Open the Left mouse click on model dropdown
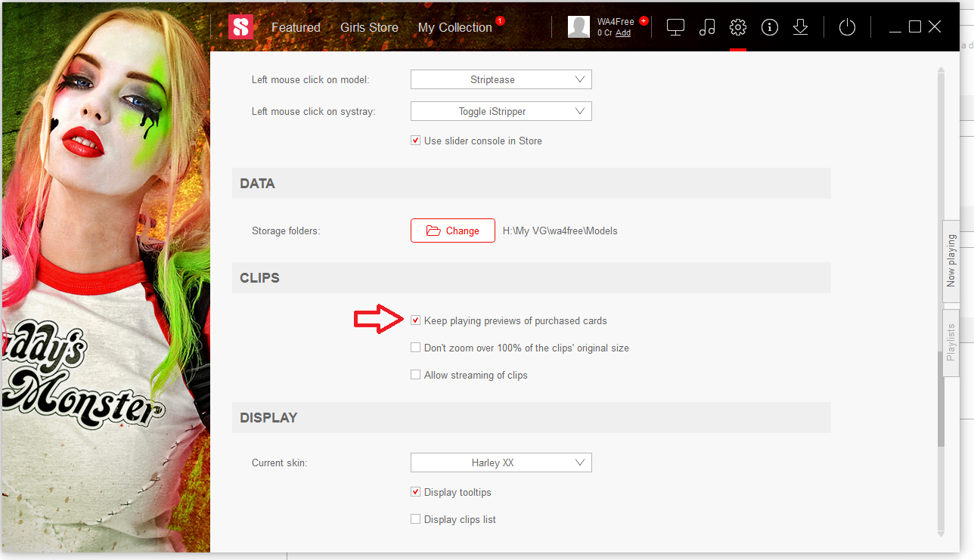This screenshot has width=974, height=560. tap(501, 79)
